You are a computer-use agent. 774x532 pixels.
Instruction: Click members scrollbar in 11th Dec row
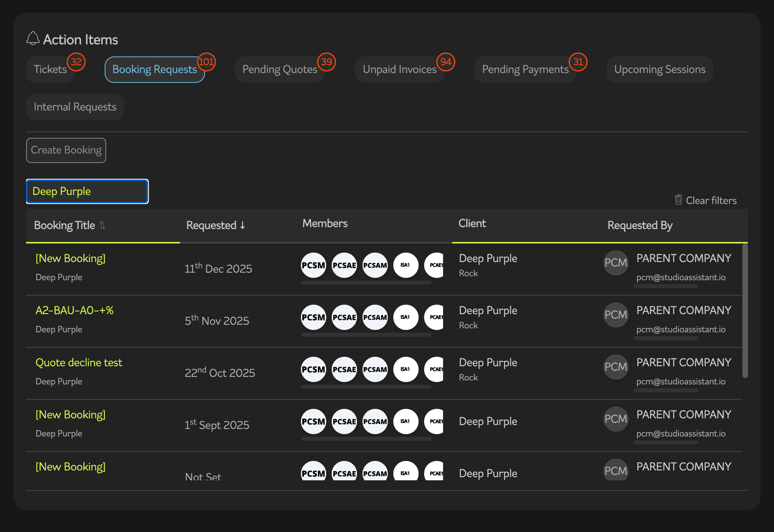(x=366, y=283)
